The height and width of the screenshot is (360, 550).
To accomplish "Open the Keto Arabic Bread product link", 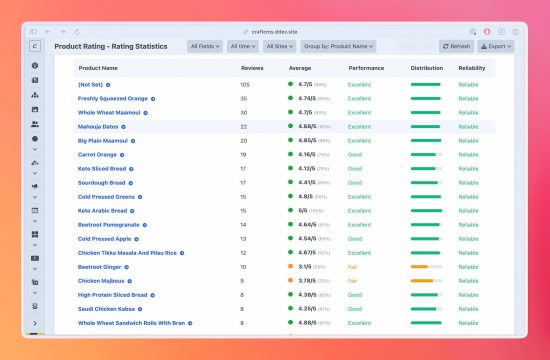I will 102,211.
